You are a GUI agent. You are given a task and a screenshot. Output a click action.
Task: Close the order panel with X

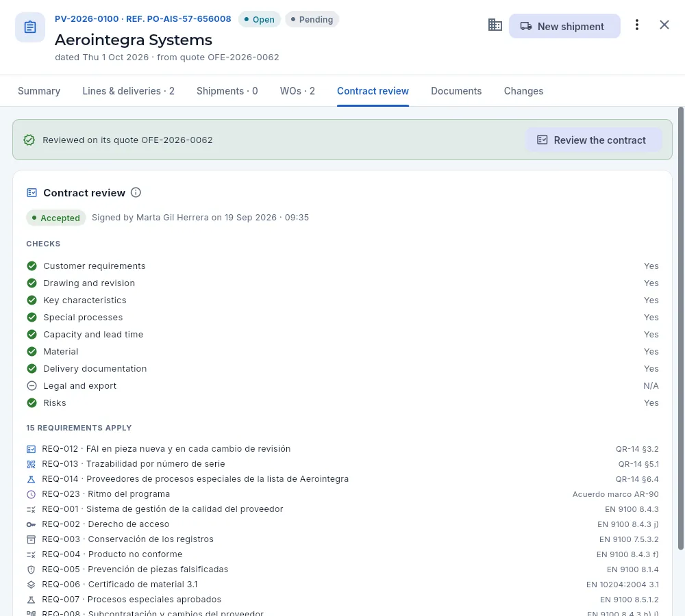tap(664, 25)
